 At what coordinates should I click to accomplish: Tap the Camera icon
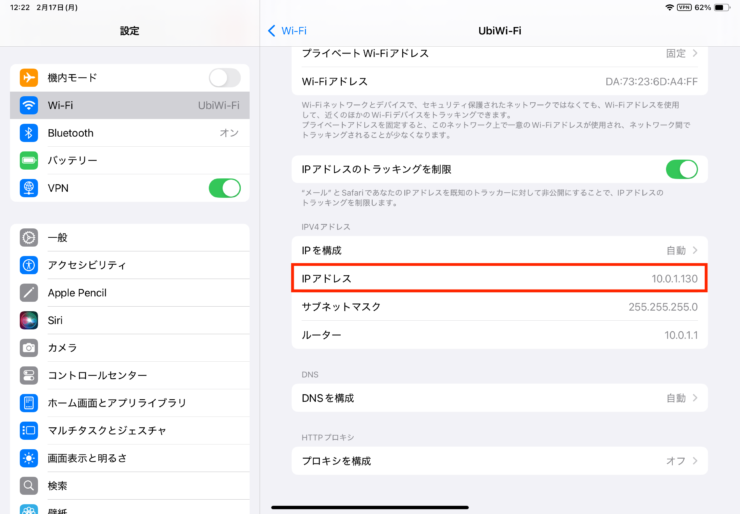29,348
